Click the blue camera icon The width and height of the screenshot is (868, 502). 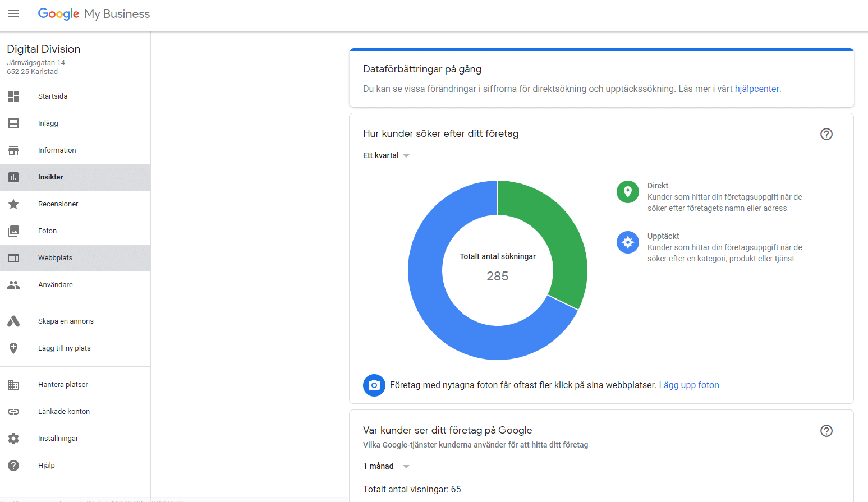coord(374,385)
